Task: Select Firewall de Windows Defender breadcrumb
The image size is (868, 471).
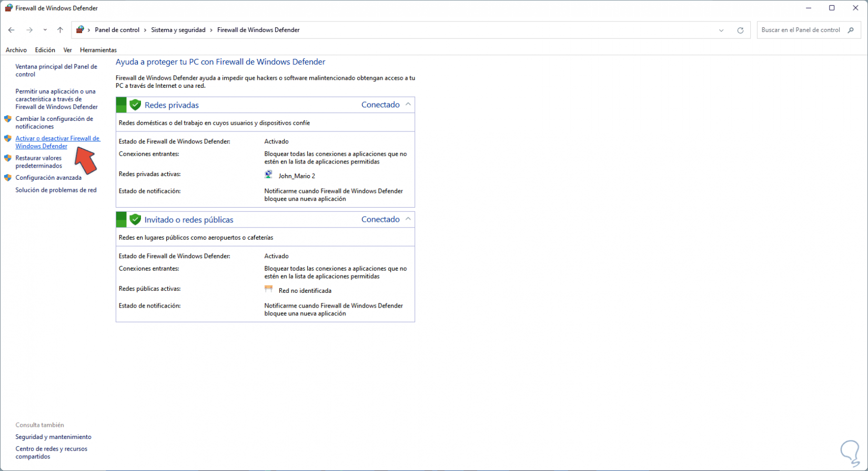Action: (258, 30)
